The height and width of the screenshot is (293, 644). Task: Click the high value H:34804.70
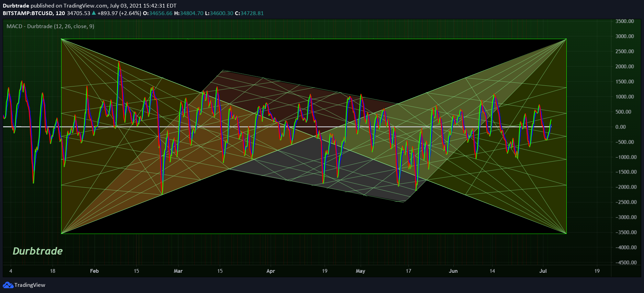point(189,13)
